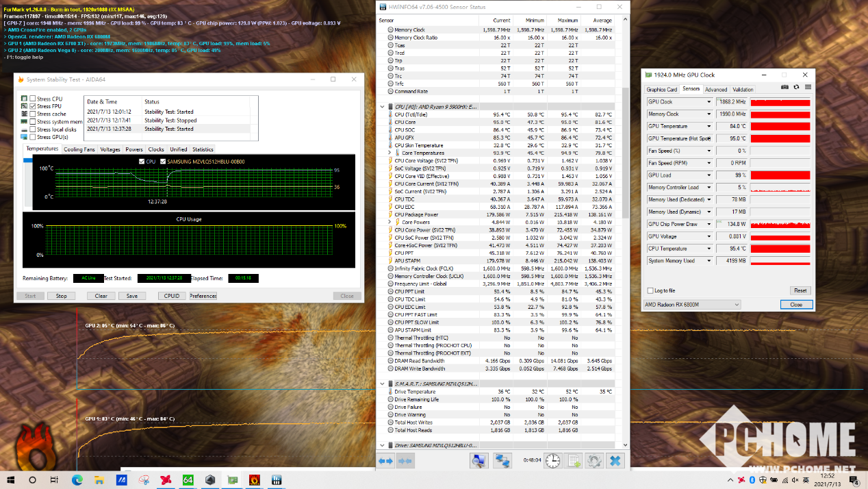868x489 pixels.
Task: Reset the HWiNFO clock timer icon
Action: pos(552,462)
